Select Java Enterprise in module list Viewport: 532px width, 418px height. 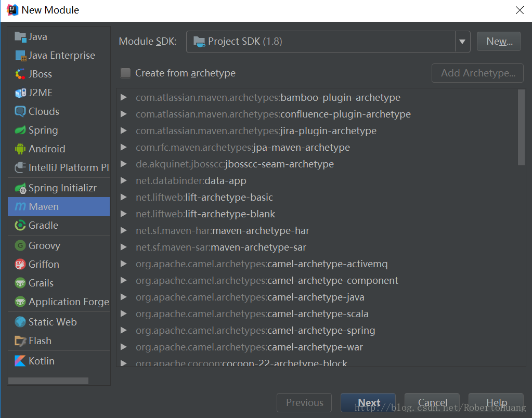click(x=61, y=55)
